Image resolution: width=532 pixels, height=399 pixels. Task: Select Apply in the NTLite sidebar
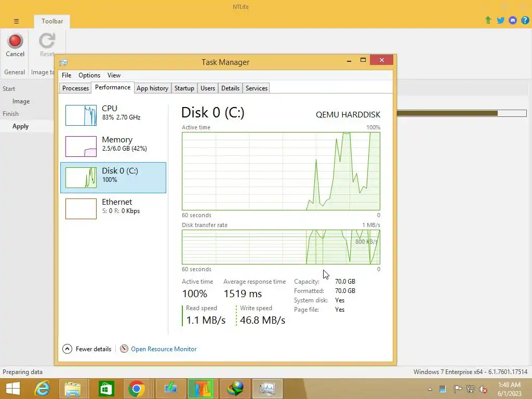point(20,126)
